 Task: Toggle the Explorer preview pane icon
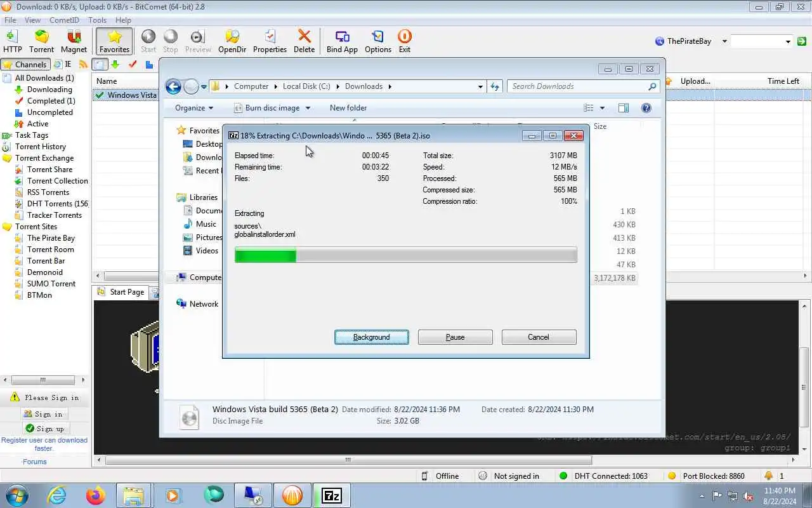[624, 108]
